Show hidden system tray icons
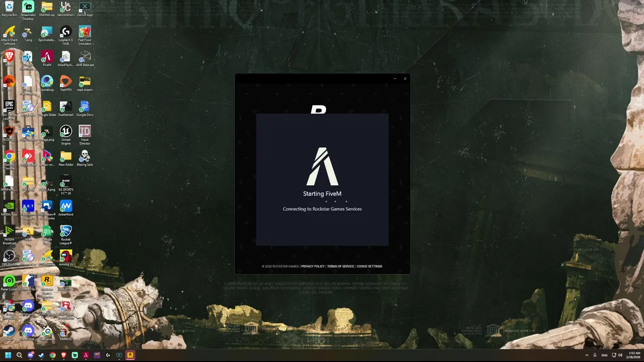The image size is (644, 362). 587,355
